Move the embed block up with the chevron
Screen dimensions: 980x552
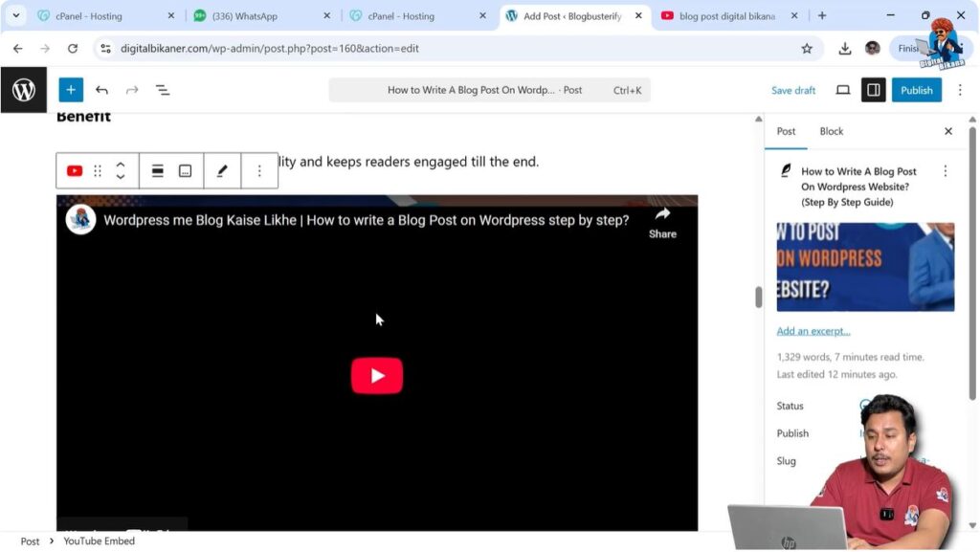(x=121, y=165)
